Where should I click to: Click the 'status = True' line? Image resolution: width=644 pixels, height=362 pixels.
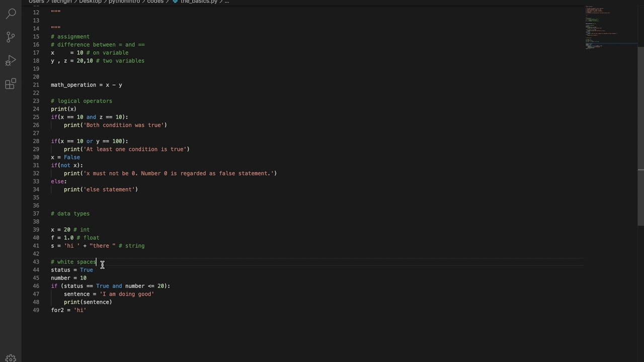(72, 270)
